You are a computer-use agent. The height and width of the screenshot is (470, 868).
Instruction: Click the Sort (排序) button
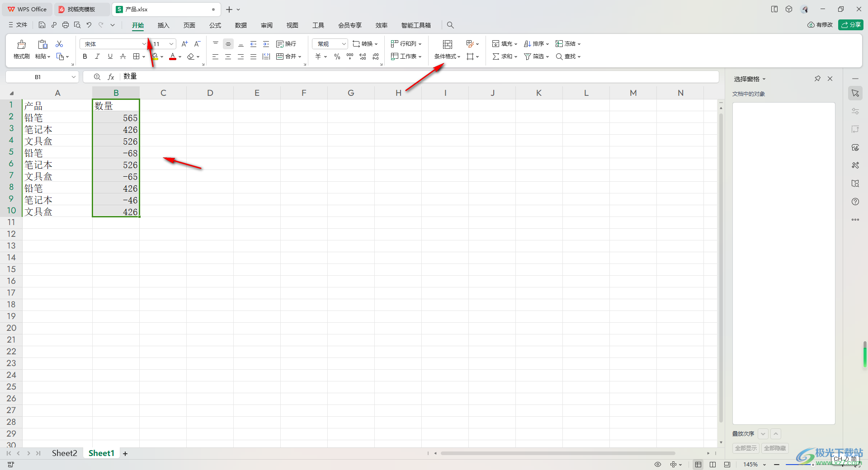click(536, 44)
